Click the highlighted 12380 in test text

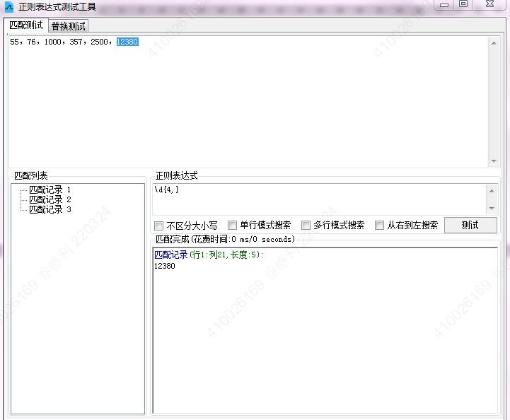coord(127,42)
